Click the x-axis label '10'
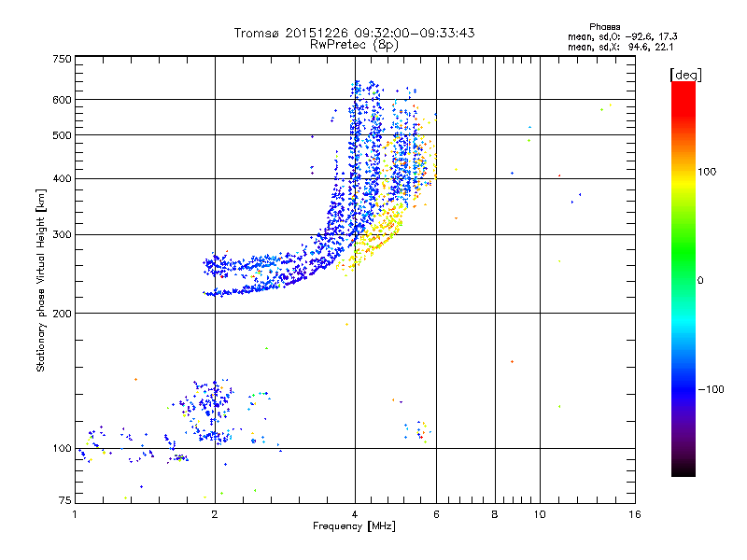This screenshot has width=747, height=560. click(540, 514)
